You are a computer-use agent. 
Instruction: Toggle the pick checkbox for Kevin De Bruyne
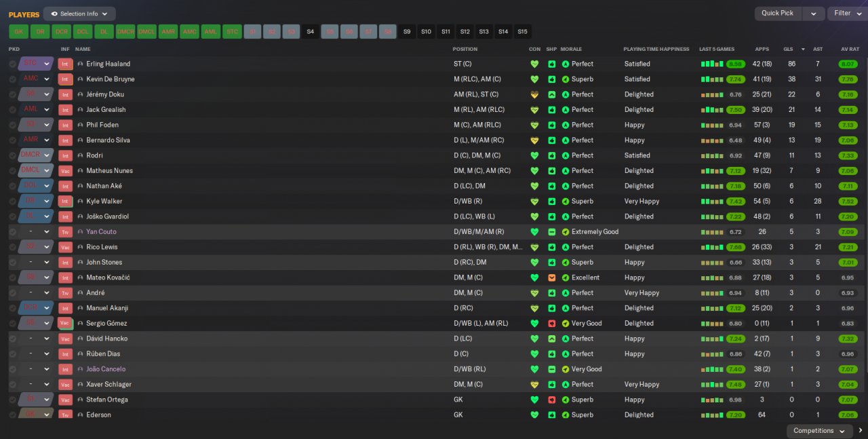click(x=13, y=79)
